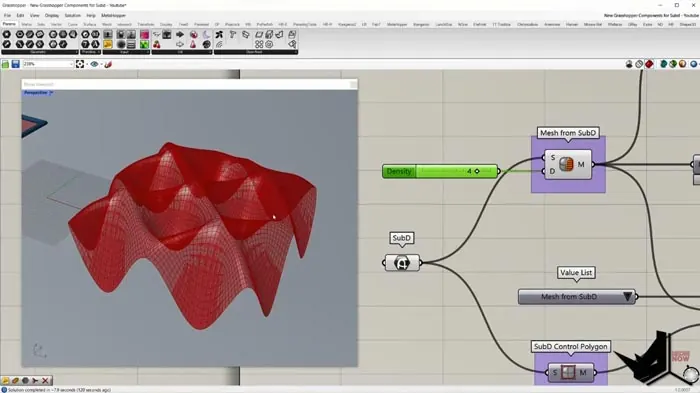Pick the solid black arrow Jump icon
700x393 pixels.
tap(180, 34)
